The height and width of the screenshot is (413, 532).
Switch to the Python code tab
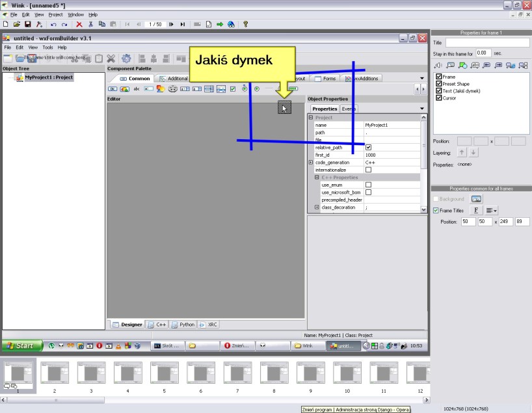point(183,325)
